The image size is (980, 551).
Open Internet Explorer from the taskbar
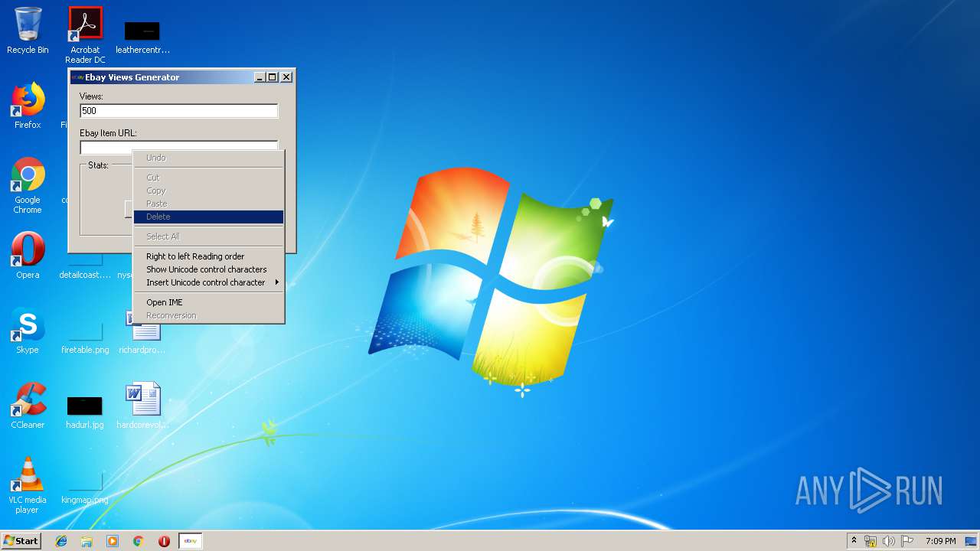click(61, 541)
